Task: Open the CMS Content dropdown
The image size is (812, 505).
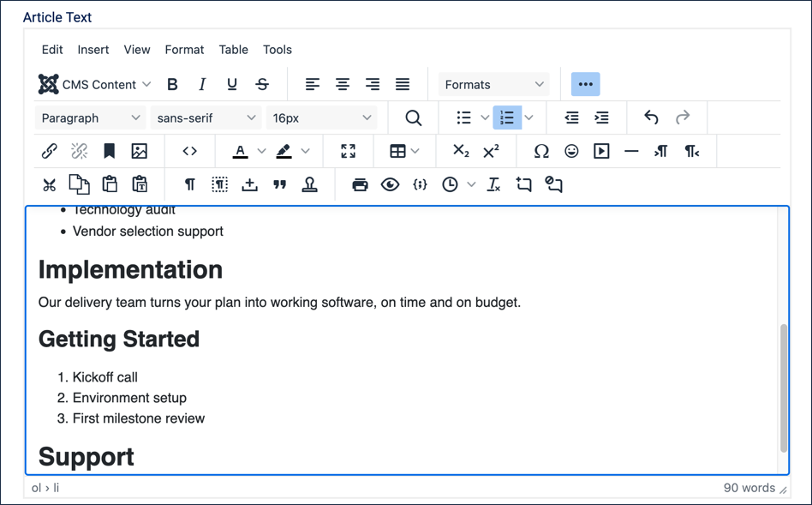Action: point(94,85)
